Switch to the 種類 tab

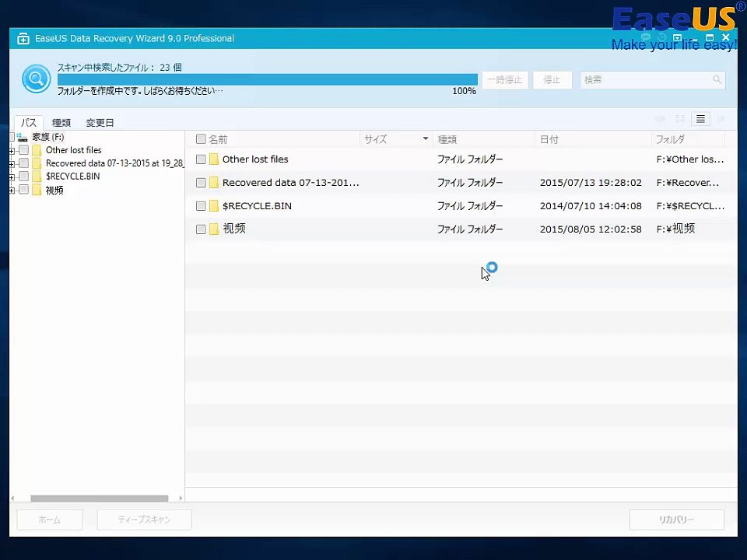61,122
